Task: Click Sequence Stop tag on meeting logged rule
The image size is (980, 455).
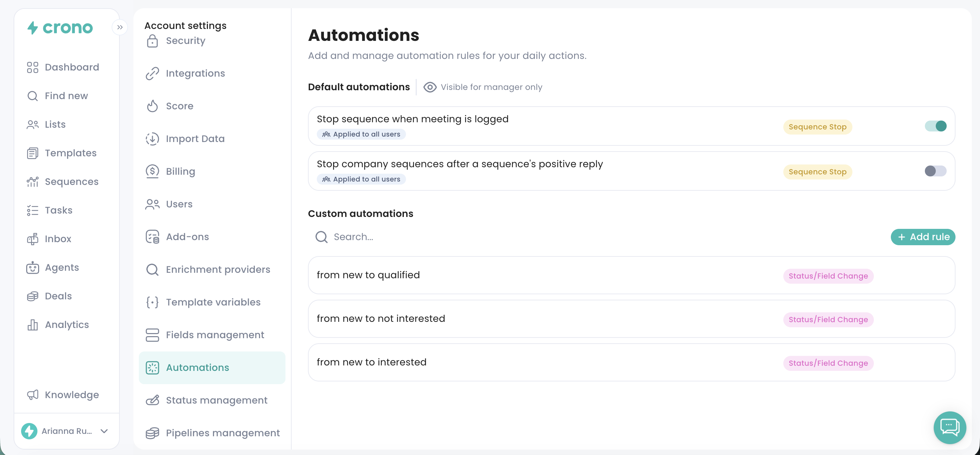Action: point(818,127)
